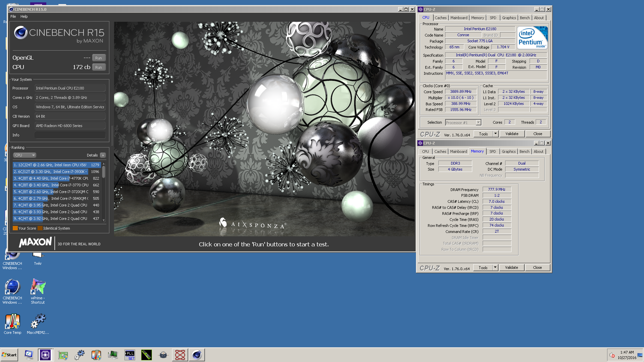Switch lower CPU-Z to SPD tab
Viewport: 644px width, 362px height.
[492, 152]
